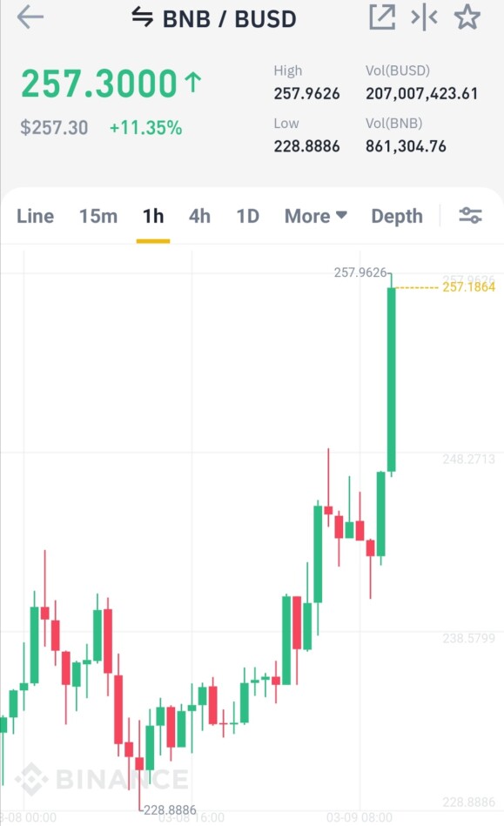Select the 4h interval

199,216
